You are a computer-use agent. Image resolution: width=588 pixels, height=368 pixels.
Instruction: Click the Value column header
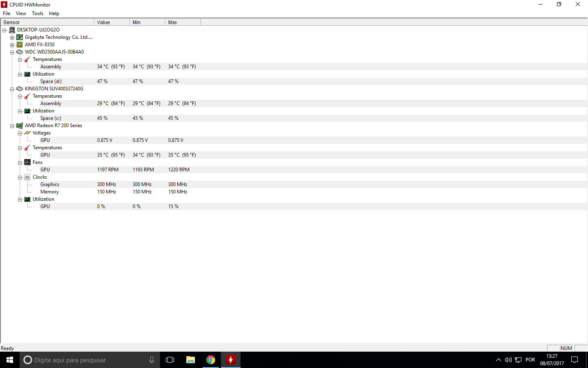coord(112,22)
